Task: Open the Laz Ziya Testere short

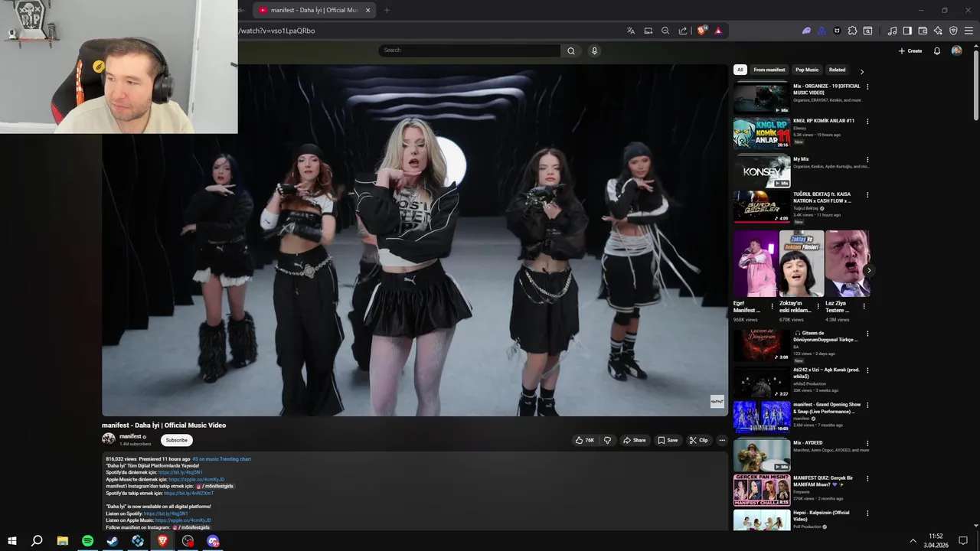Action: (x=848, y=263)
